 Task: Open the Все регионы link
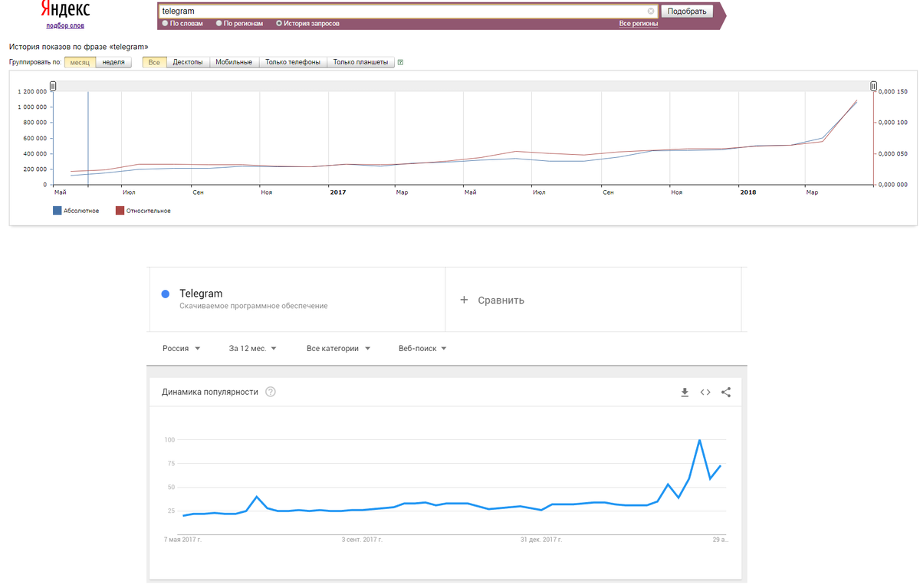point(639,24)
